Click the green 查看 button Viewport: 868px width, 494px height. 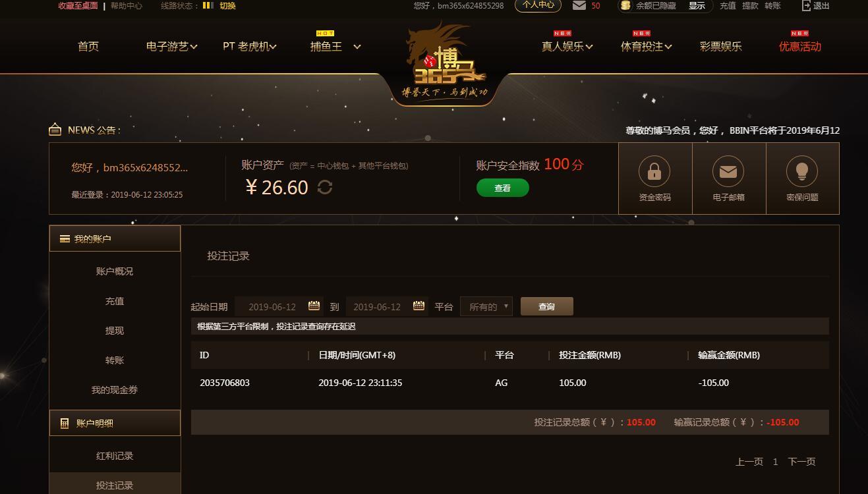pos(503,188)
